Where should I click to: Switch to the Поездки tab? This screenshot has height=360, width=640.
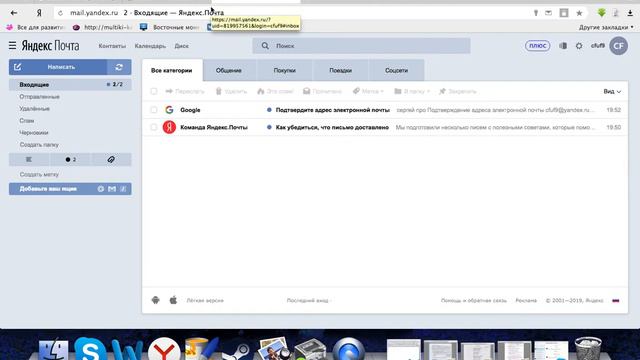tap(340, 70)
